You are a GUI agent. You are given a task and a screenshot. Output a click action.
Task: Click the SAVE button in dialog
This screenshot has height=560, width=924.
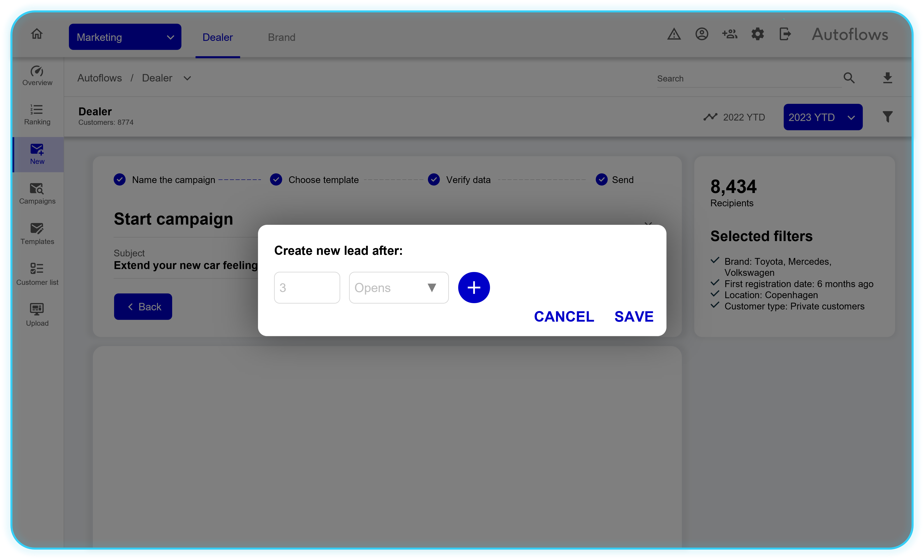coord(634,317)
